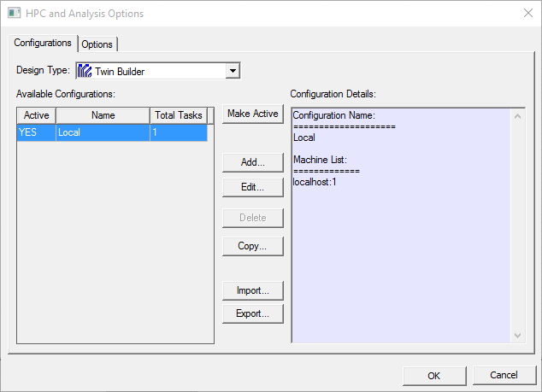Click the scroll down arrow in Configuration Details
The width and height of the screenshot is (542, 392).
click(517, 336)
